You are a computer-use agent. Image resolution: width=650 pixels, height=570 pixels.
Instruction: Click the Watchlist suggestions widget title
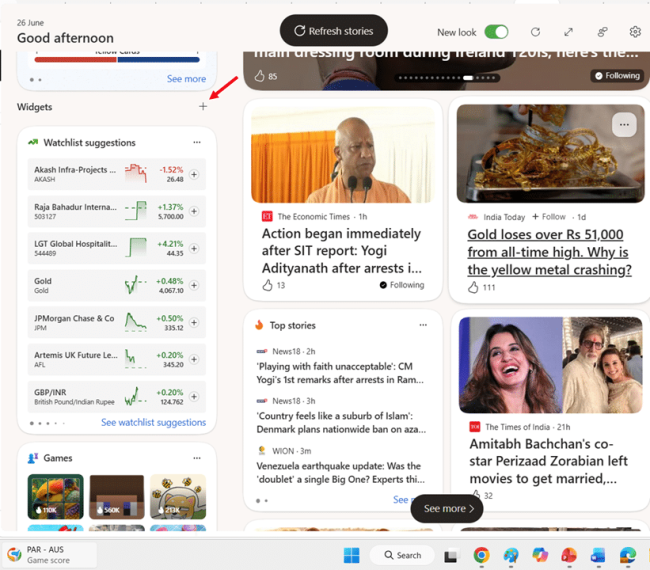[90, 143]
